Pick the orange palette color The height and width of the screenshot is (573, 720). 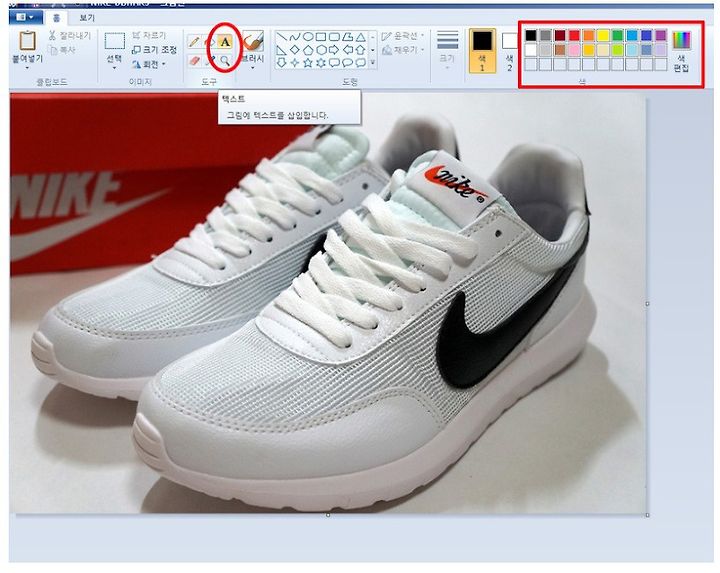589,35
